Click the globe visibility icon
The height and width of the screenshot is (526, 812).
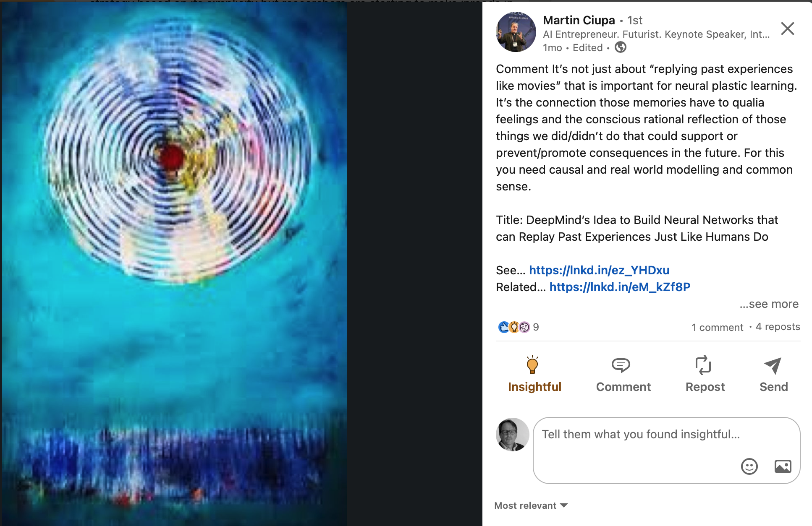pos(621,47)
